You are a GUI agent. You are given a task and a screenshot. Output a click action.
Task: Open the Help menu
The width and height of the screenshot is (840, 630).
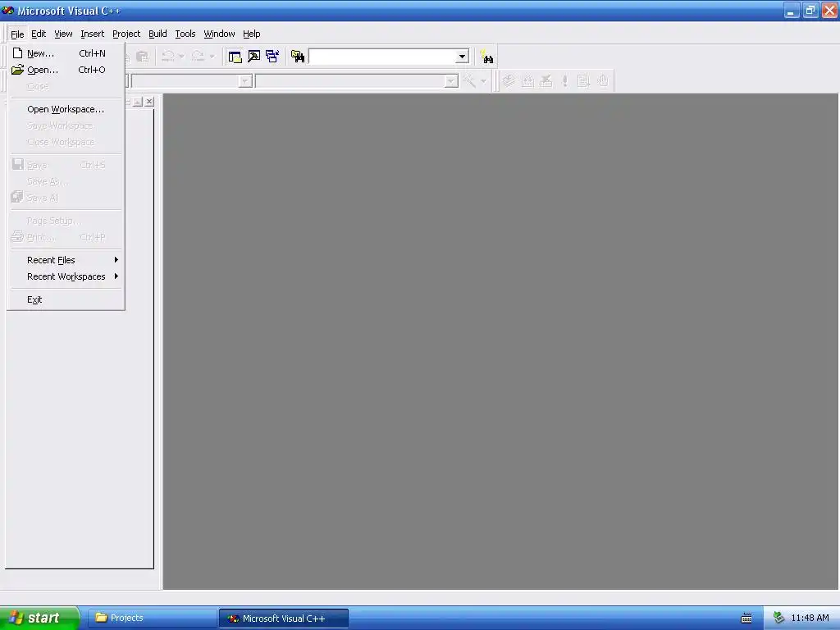coord(251,34)
